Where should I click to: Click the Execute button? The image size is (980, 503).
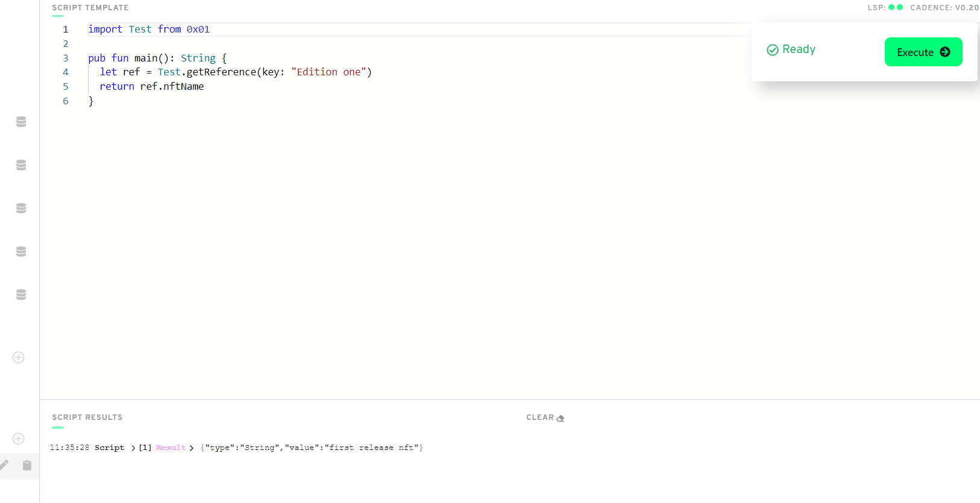pos(923,52)
